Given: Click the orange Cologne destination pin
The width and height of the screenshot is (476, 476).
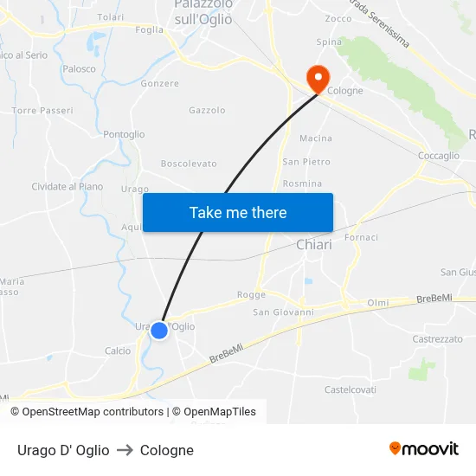Looking at the screenshot, I should 318,79.
